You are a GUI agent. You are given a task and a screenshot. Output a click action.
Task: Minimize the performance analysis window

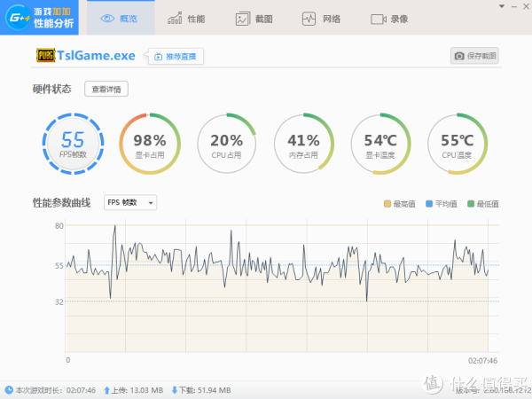(x=514, y=6)
